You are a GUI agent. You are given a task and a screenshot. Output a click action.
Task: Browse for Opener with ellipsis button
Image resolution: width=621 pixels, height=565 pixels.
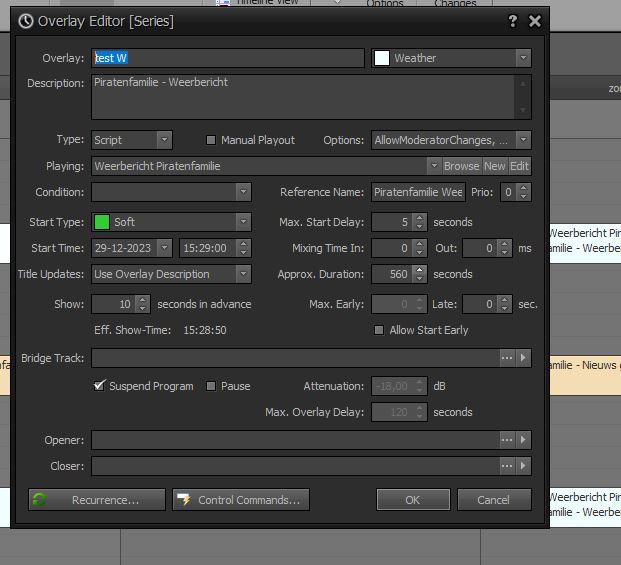(x=507, y=440)
